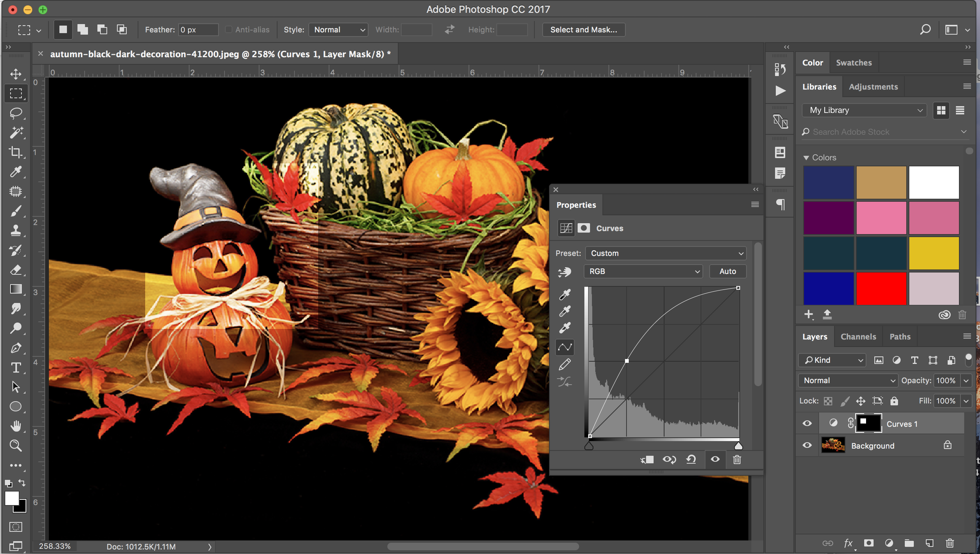Click the reset adjustment defaults icon

click(691, 460)
